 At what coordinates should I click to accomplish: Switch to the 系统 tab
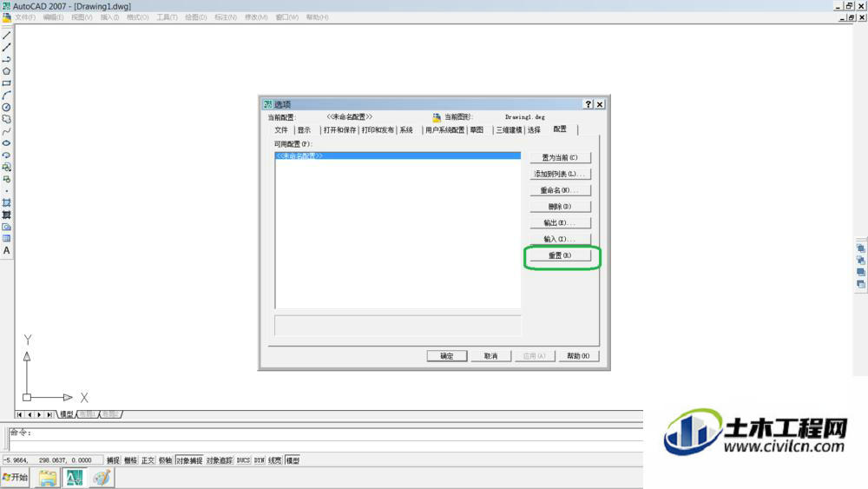click(x=406, y=130)
